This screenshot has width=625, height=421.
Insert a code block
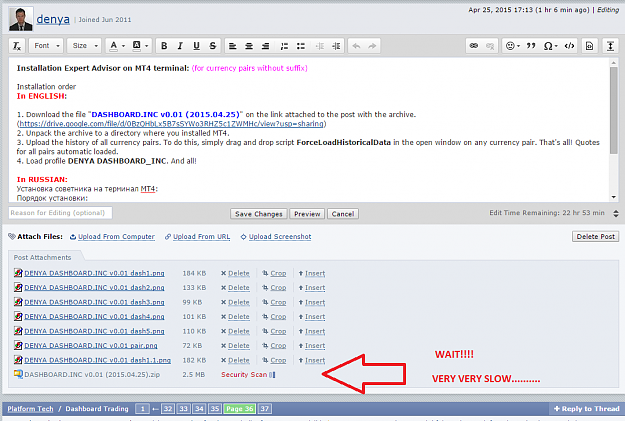coord(569,46)
